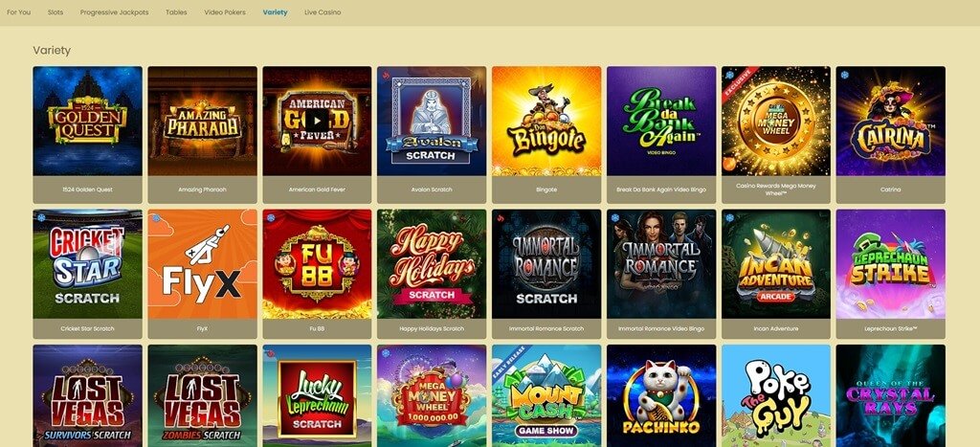Click flame badge on Immortal Romance Scratch

[x=501, y=218]
